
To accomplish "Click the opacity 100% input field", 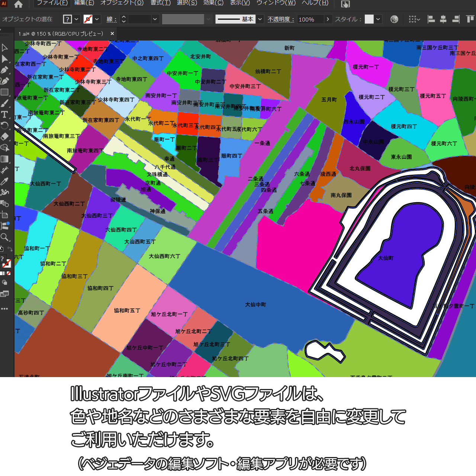I will coord(310,19).
